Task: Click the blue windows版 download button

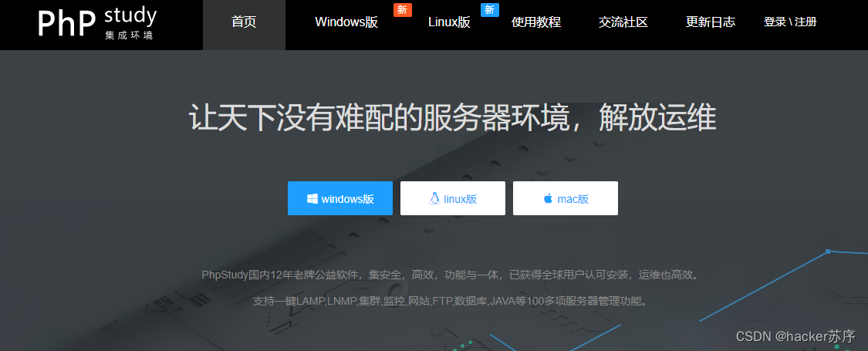Action: [x=340, y=198]
